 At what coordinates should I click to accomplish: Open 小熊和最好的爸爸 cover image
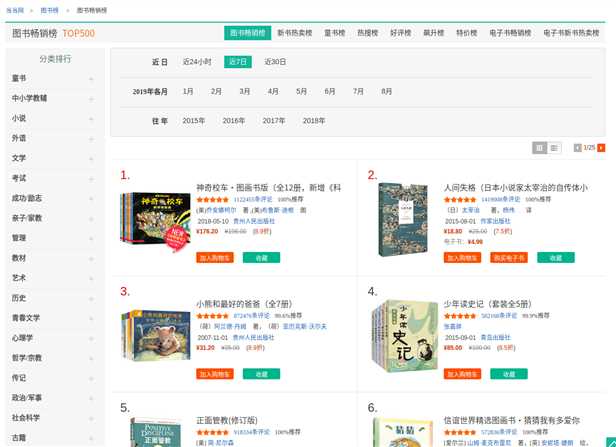click(x=156, y=335)
